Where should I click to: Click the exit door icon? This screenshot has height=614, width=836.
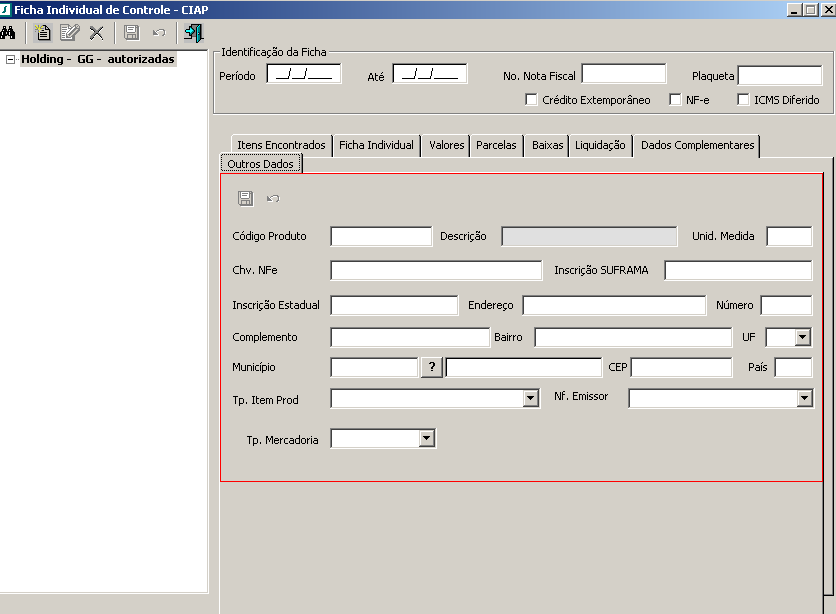coord(193,32)
